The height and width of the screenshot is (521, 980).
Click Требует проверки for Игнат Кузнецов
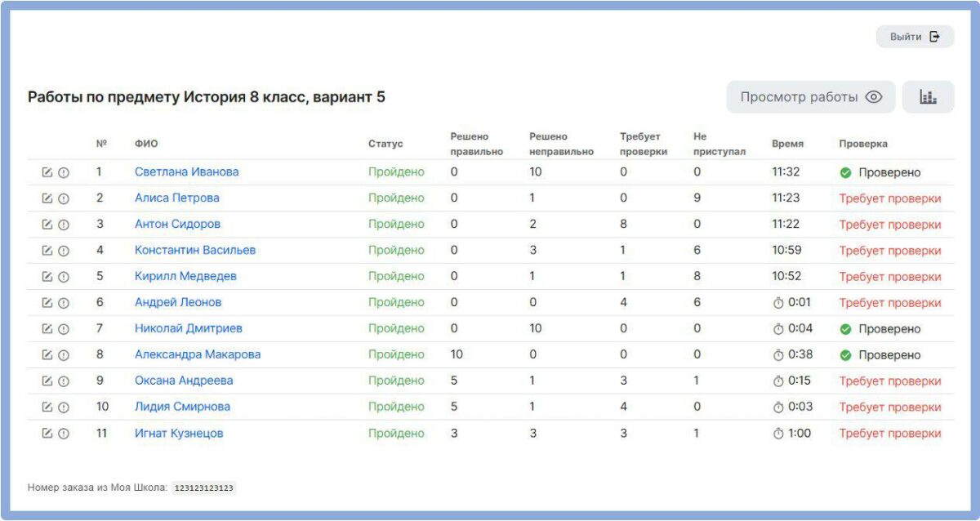coord(890,434)
